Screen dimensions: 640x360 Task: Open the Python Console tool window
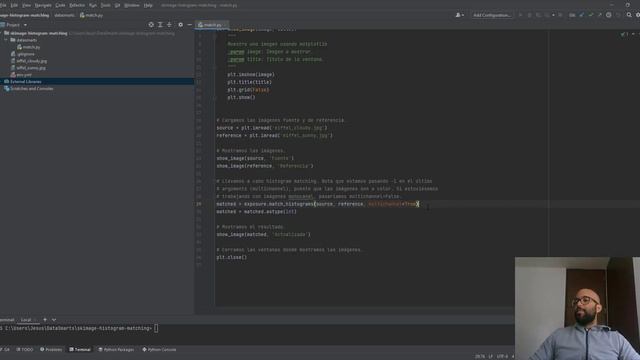click(x=159, y=350)
